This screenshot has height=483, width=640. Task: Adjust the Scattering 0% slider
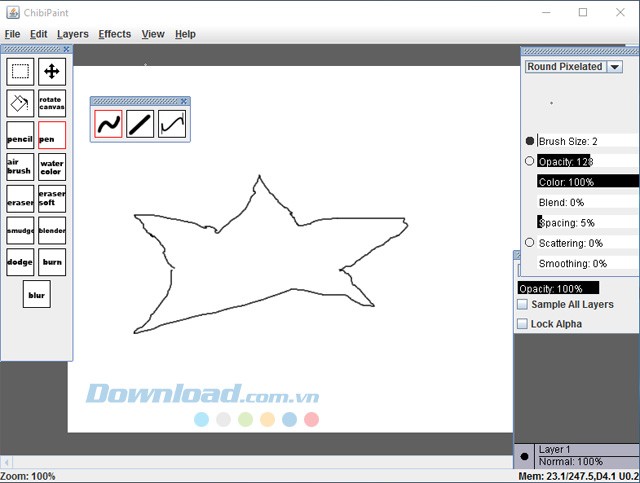click(x=588, y=243)
